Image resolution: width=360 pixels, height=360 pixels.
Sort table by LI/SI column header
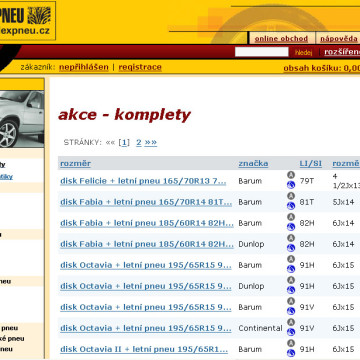(311, 163)
